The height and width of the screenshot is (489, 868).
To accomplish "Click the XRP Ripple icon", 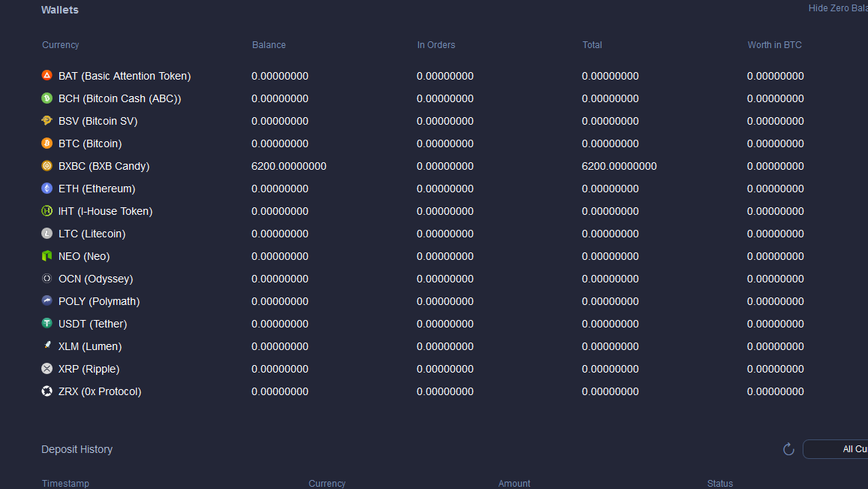I will 47,368.
